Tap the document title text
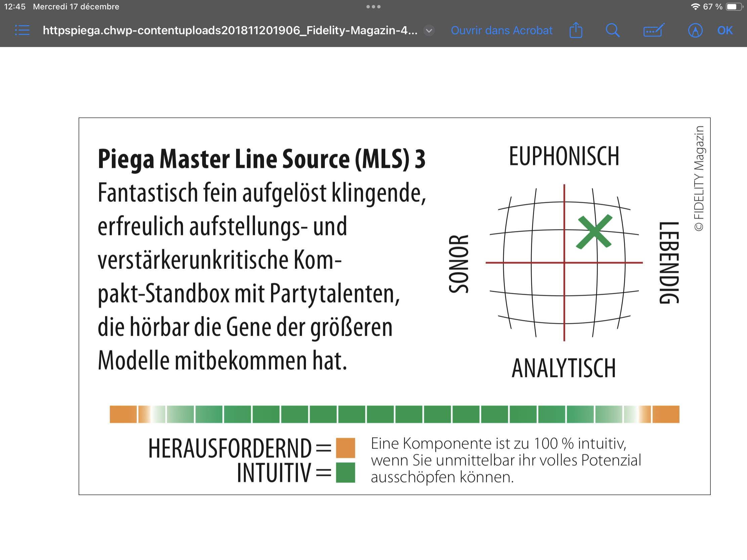 (230, 30)
